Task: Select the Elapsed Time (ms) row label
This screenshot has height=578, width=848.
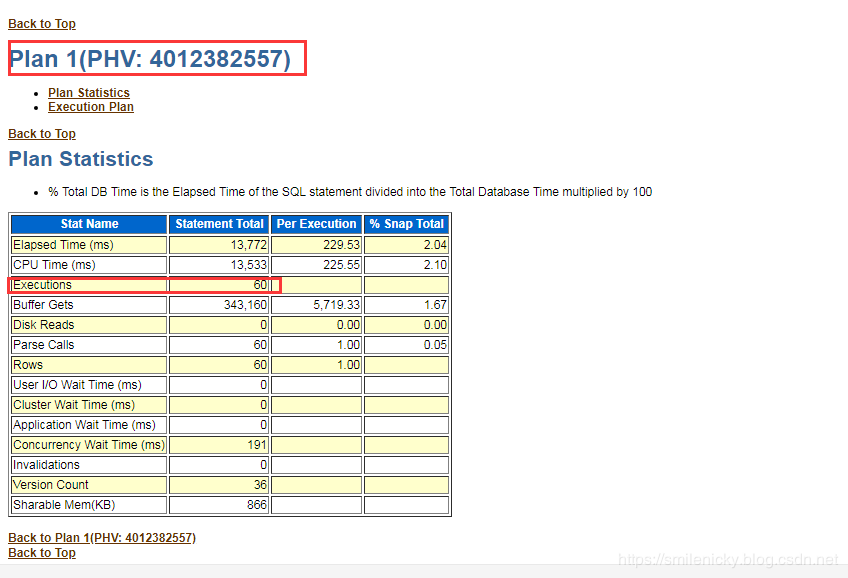Action: tap(63, 245)
